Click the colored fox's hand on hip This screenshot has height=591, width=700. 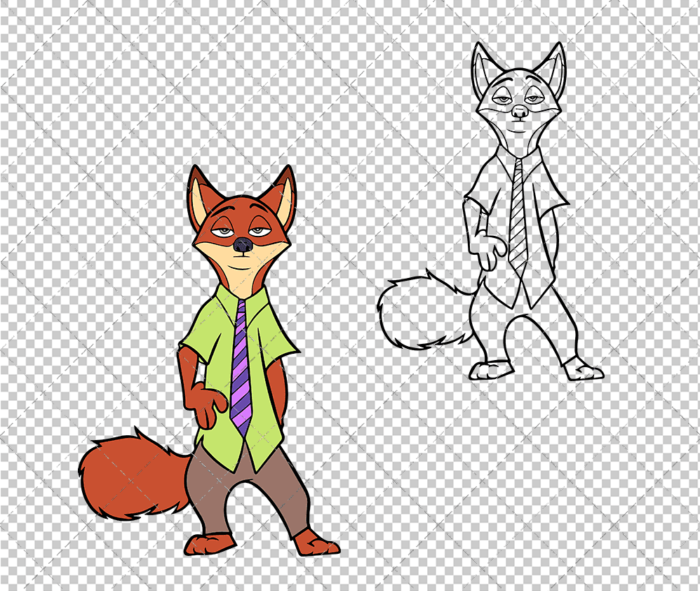coord(209,405)
